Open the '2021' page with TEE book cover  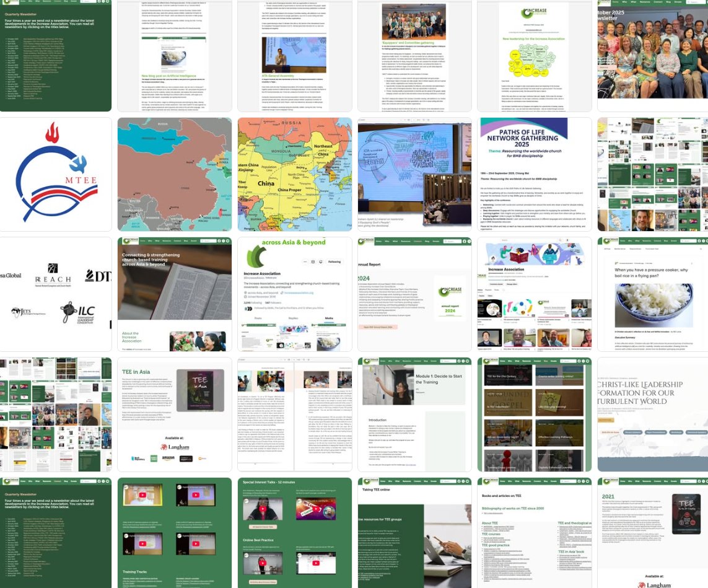pyautogui.click(x=653, y=533)
